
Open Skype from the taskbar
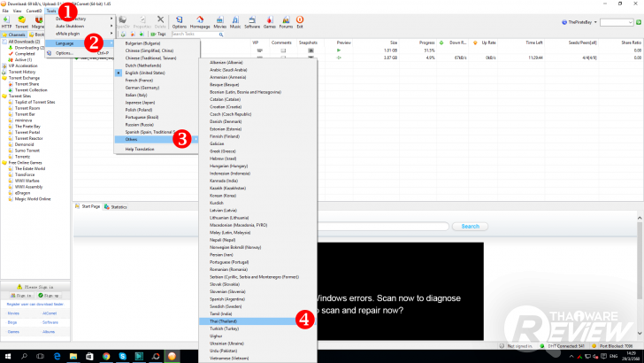pos(122,356)
